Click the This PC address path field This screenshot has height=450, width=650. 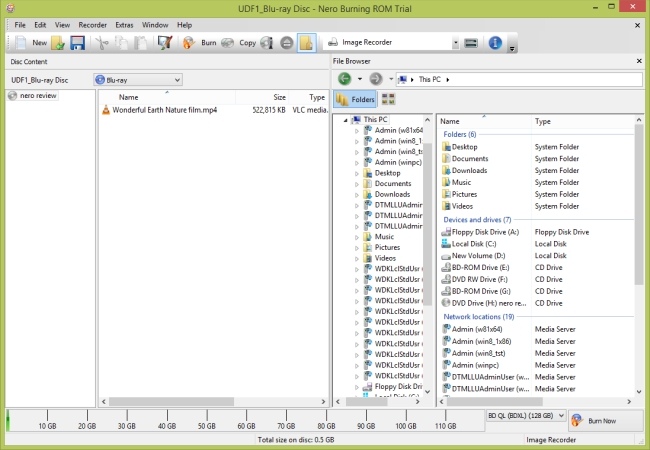tap(519, 79)
